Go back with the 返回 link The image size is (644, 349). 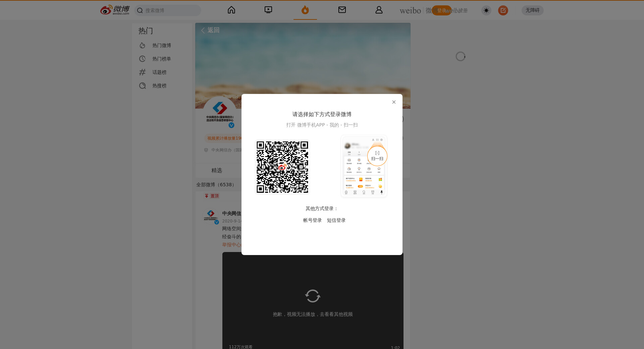(x=210, y=30)
